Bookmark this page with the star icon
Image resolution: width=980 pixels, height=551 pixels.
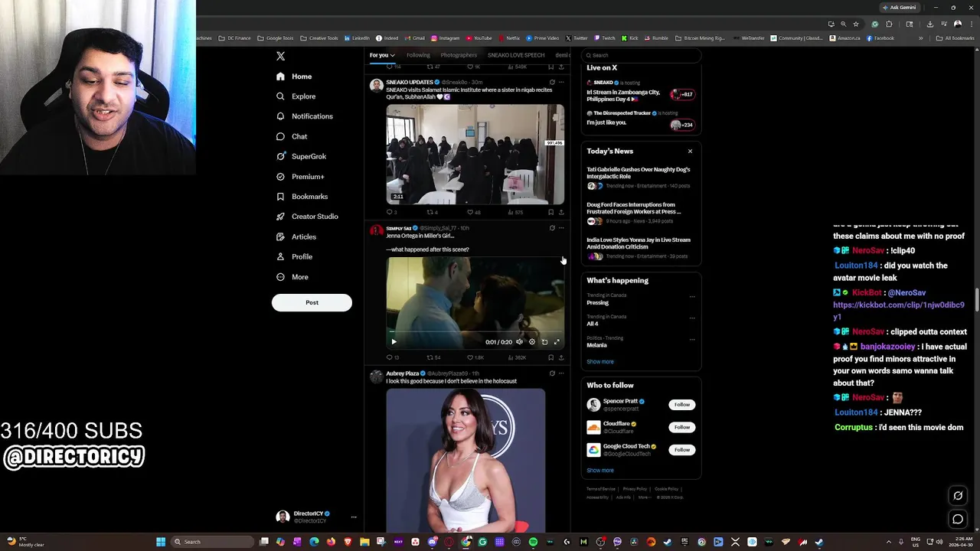pyautogui.click(x=856, y=24)
